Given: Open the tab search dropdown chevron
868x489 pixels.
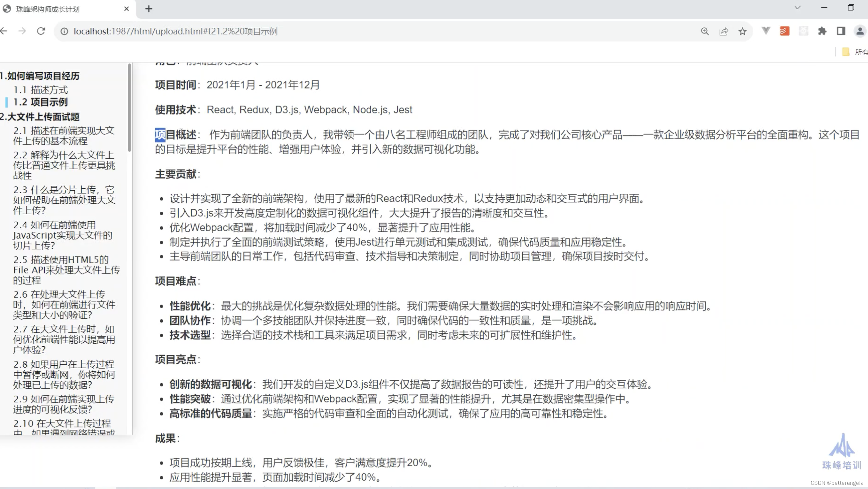Looking at the screenshot, I should [x=797, y=7].
